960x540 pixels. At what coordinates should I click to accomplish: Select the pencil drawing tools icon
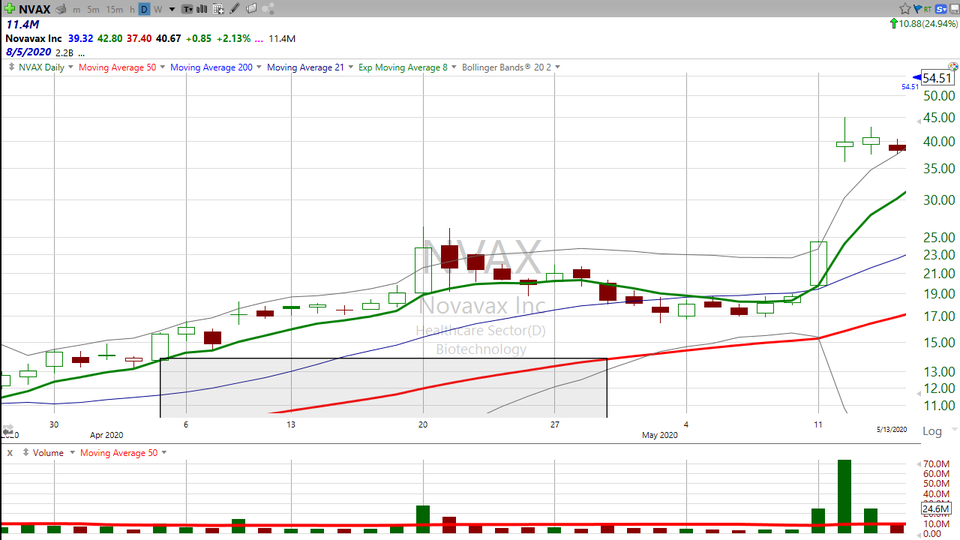[x=234, y=9]
